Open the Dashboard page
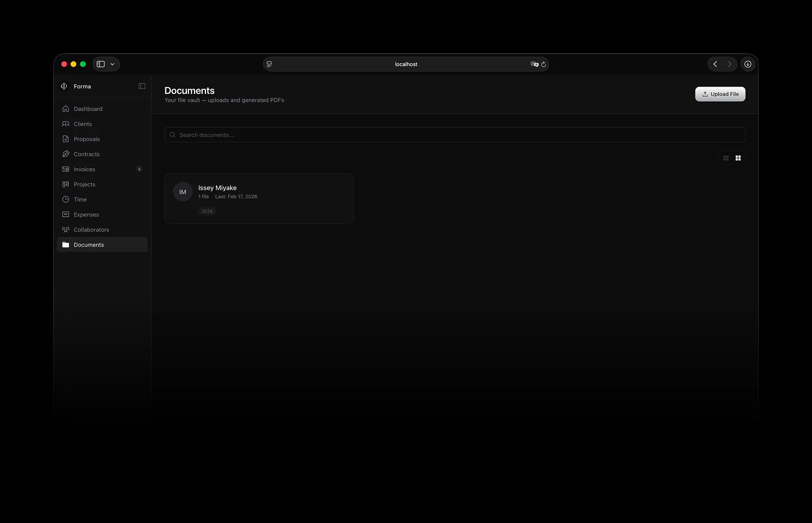812x523 pixels. (88, 109)
